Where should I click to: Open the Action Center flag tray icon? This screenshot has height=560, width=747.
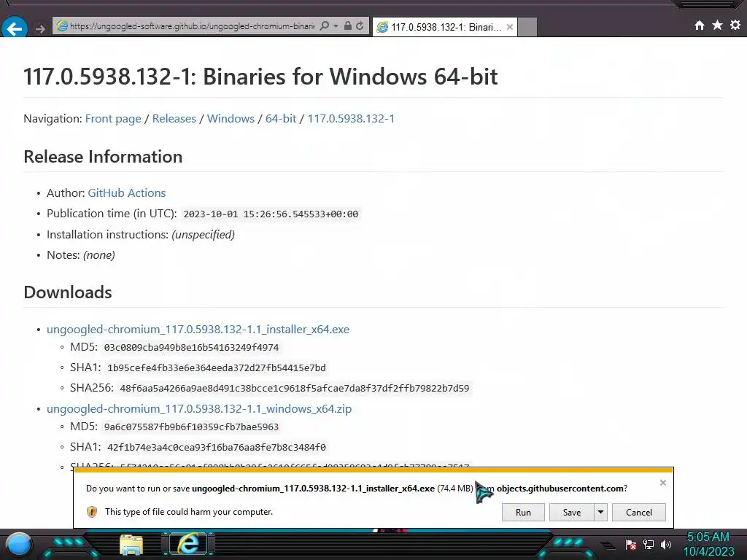pyautogui.click(x=631, y=544)
